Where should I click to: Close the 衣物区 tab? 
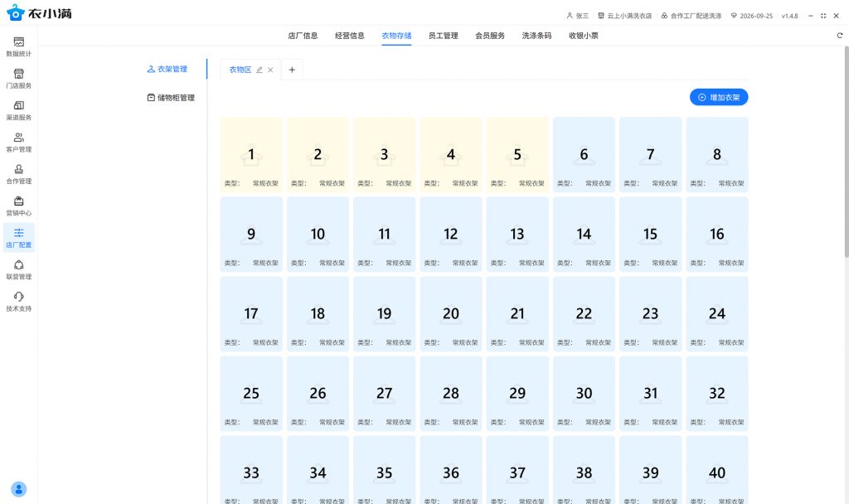270,70
